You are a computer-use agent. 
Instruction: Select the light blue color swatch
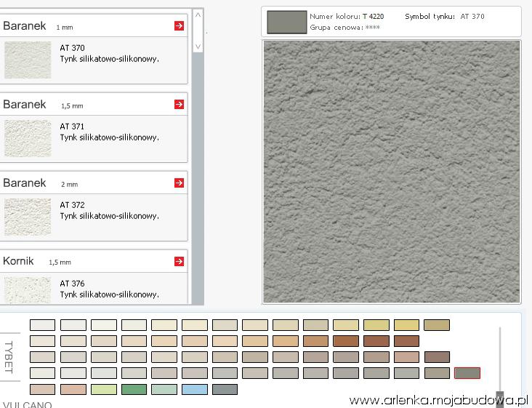pyautogui.click(x=194, y=389)
